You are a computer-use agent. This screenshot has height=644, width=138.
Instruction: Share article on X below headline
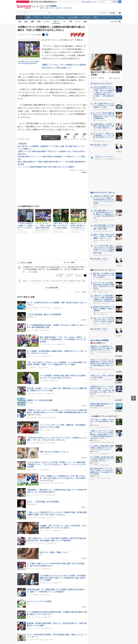43,35
